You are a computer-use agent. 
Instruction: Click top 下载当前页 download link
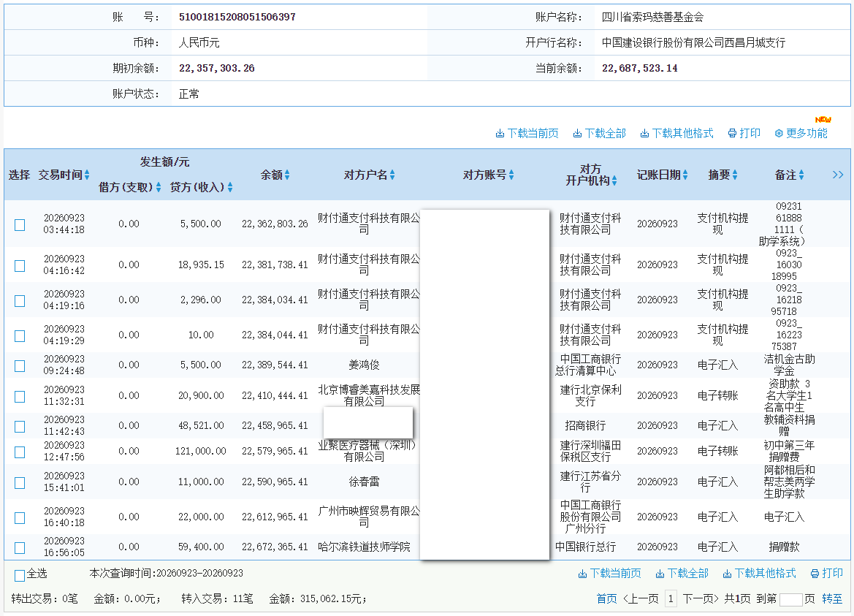tap(527, 134)
